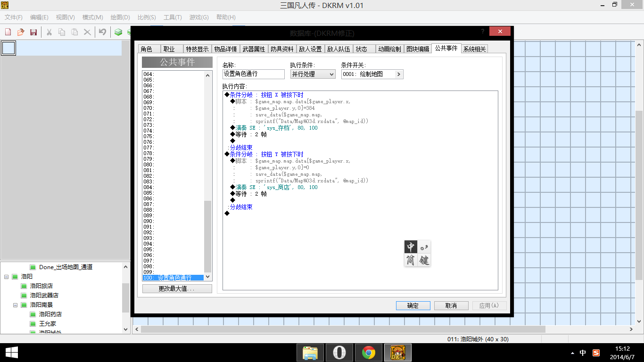The width and height of the screenshot is (644, 362).
Task: Click the Undo arrow toolbar icon
Action: click(x=102, y=32)
